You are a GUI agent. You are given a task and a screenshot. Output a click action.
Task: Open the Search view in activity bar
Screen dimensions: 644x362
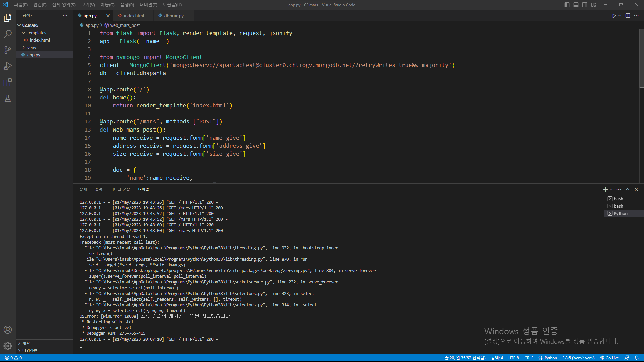point(8,34)
